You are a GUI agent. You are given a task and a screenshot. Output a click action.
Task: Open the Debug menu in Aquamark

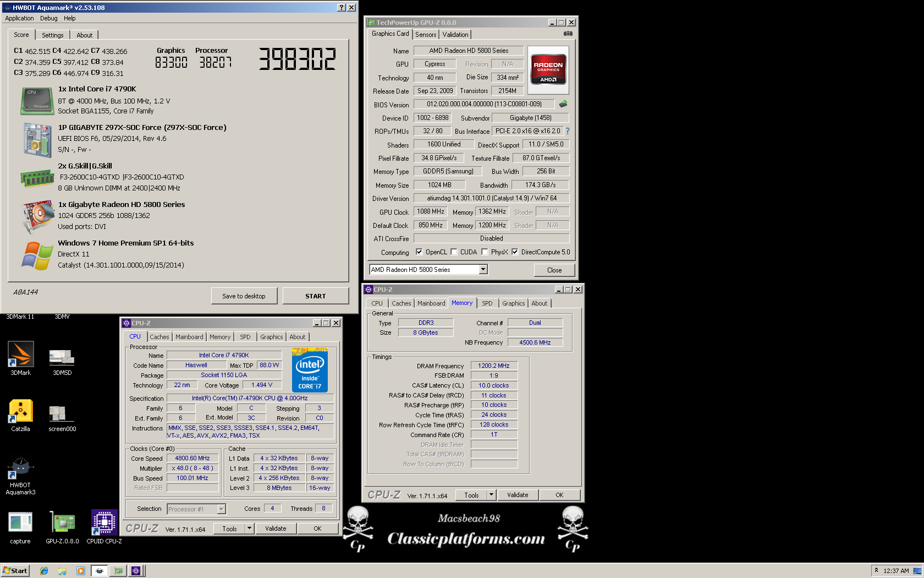click(48, 18)
